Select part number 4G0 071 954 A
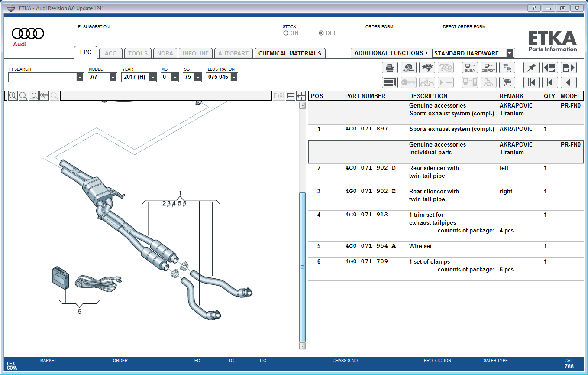Viewport: 588px width, 375px height. coord(370,246)
